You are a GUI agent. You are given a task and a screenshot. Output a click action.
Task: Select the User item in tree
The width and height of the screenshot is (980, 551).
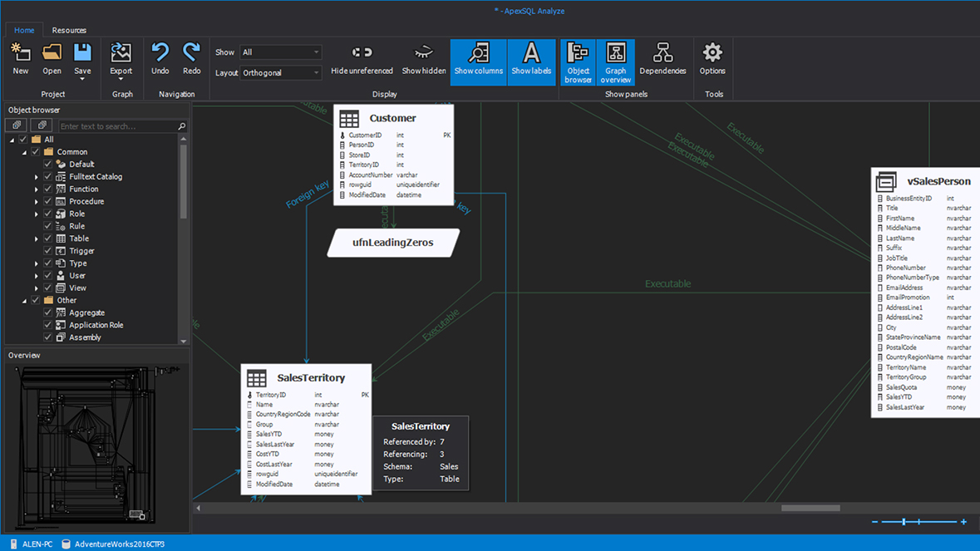pyautogui.click(x=77, y=276)
